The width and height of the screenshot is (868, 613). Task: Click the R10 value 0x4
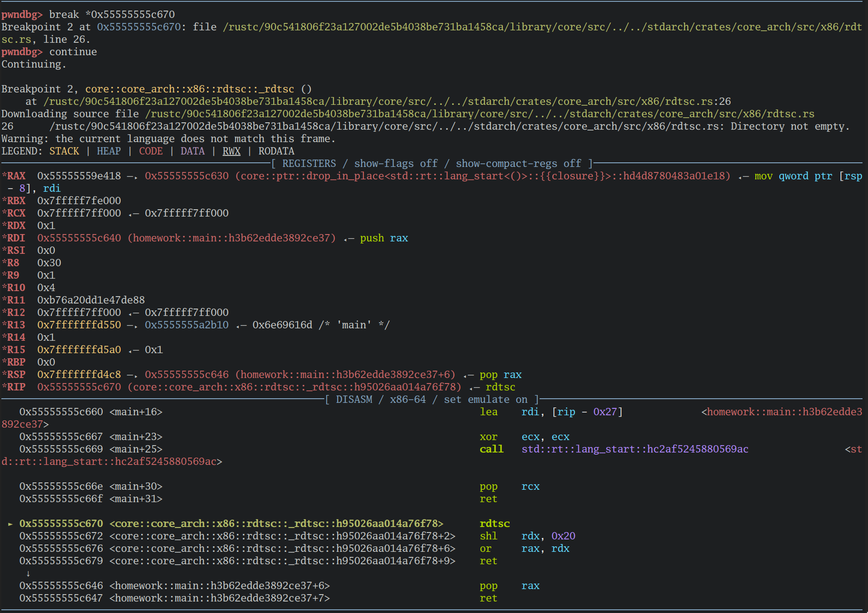point(46,287)
